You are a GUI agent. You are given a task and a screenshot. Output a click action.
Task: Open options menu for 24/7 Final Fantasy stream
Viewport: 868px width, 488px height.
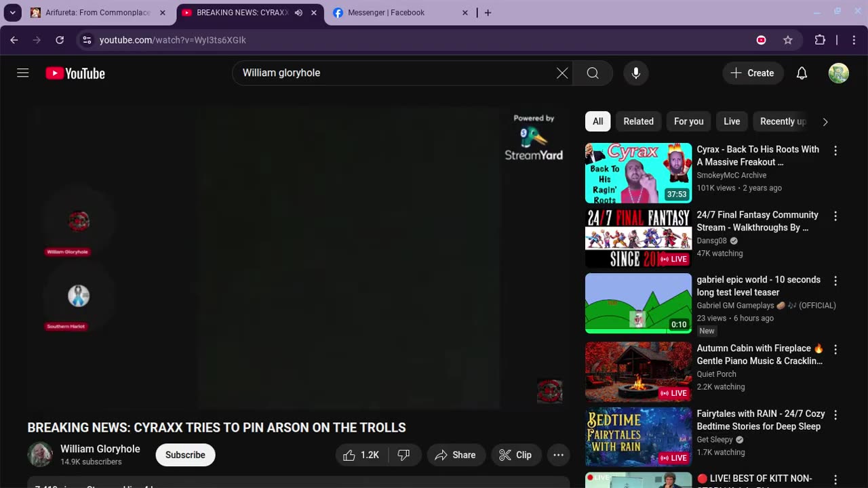point(835,216)
